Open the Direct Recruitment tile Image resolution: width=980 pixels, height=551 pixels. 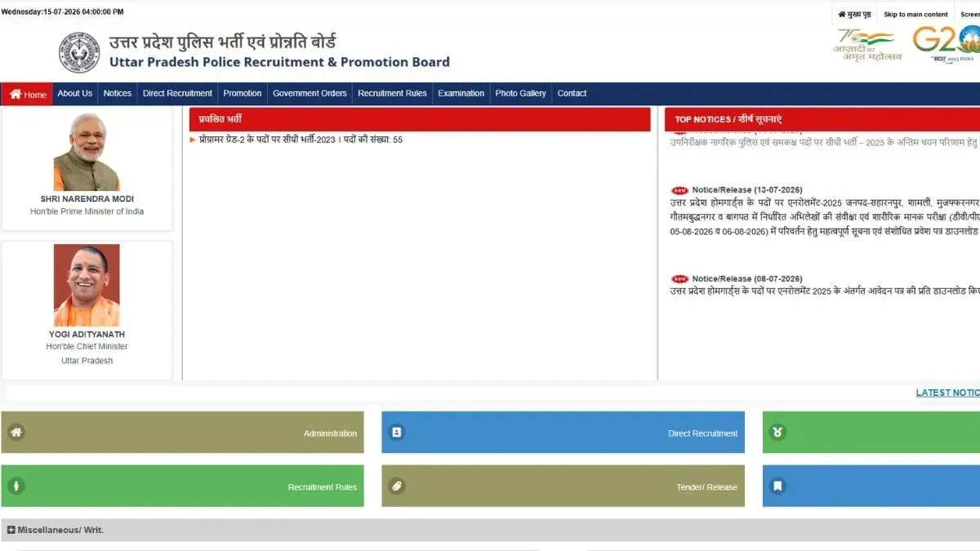[563, 433]
